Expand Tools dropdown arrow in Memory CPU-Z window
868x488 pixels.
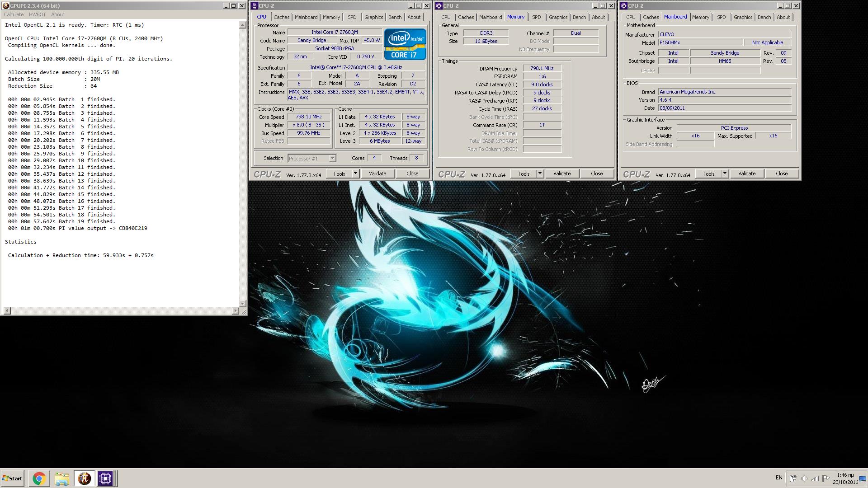click(x=540, y=174)
